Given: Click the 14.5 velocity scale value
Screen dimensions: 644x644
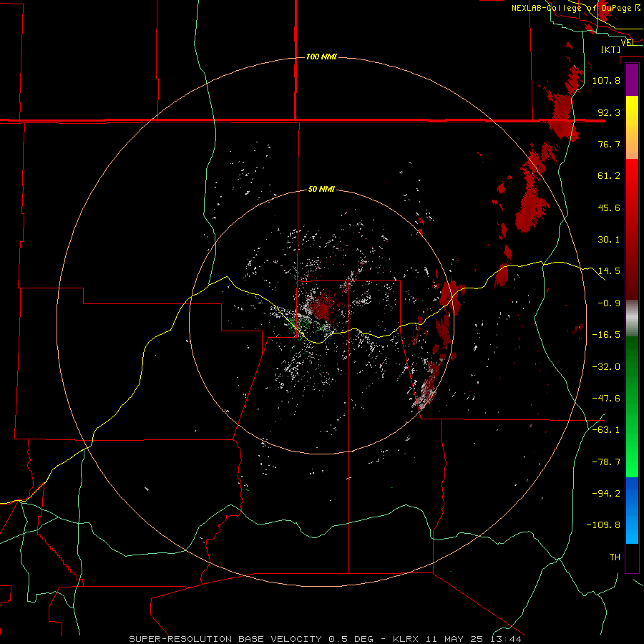Looking at the screenshot, I should pos(609,271).
